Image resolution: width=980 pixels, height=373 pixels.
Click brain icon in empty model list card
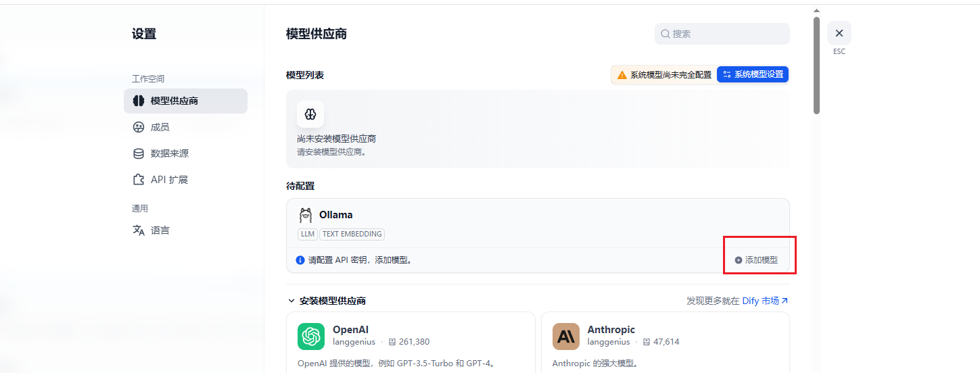[x=310, y=114]
